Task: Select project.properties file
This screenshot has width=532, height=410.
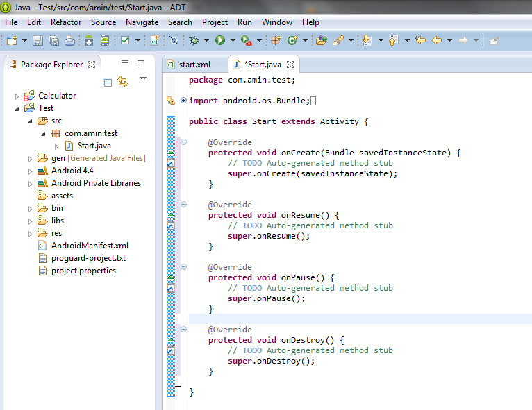Action: tap(83, 271)
